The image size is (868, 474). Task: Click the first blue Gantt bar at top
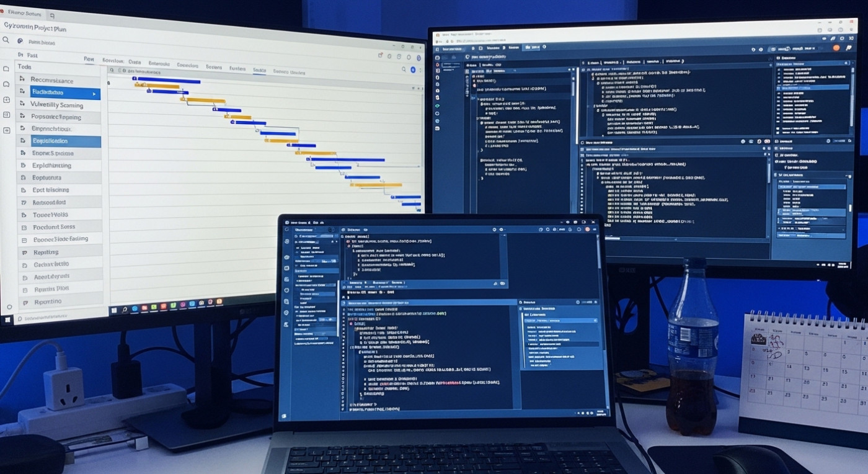[167, 81]
